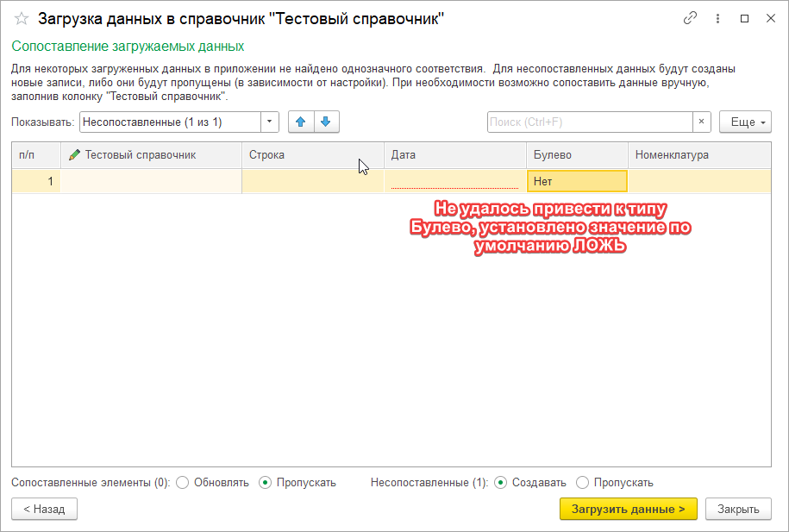Move to next row with down arrow
Screen dimensions: 789x532
pyautogui.click(x=326, y=122)
